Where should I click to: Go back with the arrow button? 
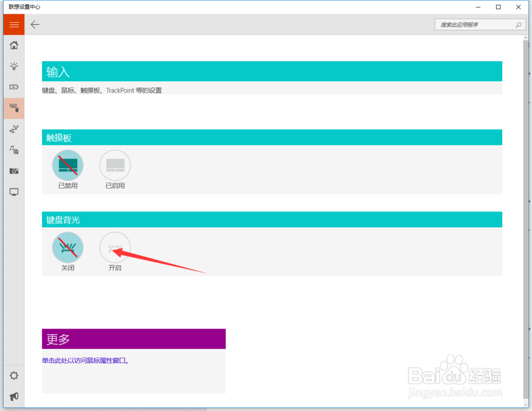click(35, 24)
